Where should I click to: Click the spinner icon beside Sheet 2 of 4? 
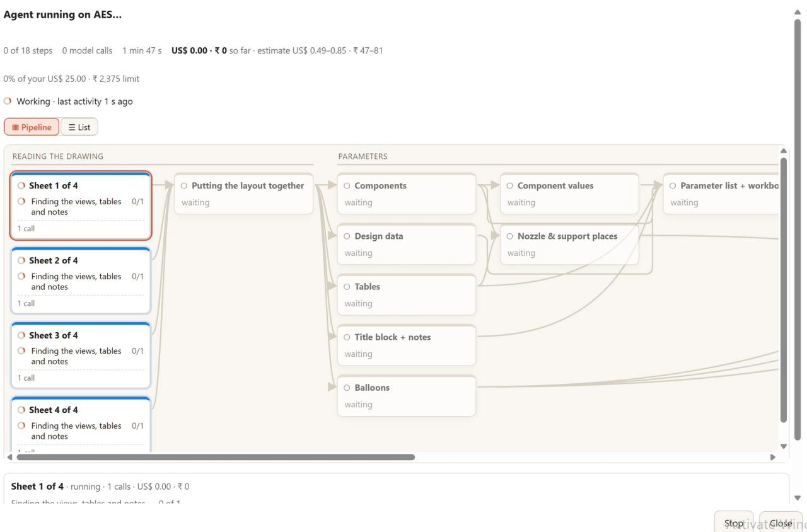[21, 260]
